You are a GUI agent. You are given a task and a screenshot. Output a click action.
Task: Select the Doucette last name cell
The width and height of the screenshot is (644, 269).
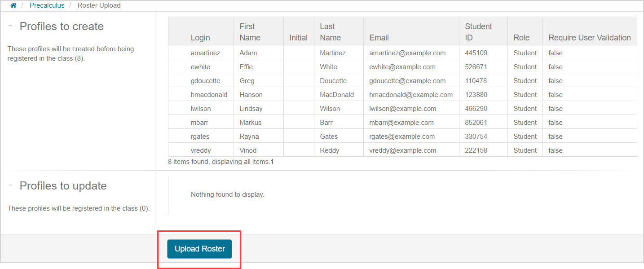(333, 81)
